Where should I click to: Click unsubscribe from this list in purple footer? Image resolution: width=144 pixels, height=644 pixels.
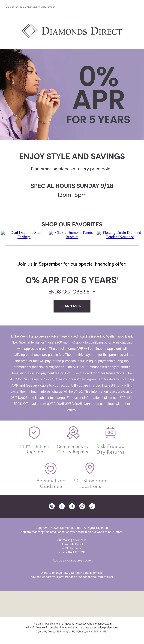tap(96, 577)
